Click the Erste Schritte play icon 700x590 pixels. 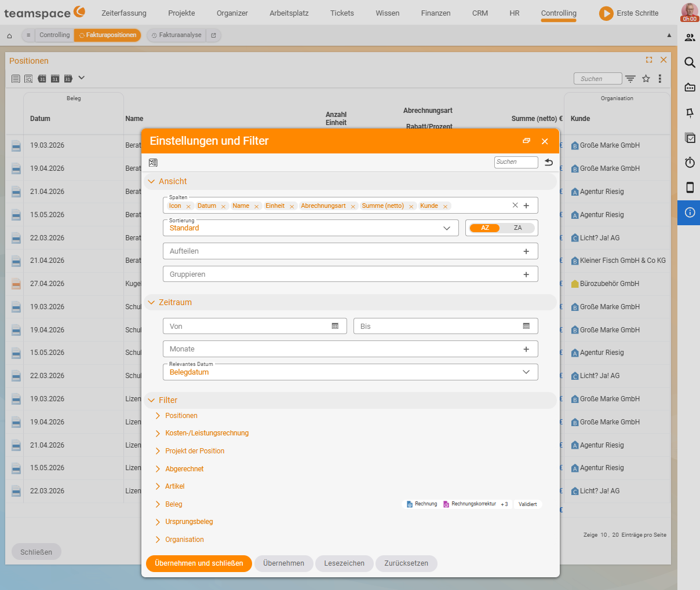pos(606,13)
